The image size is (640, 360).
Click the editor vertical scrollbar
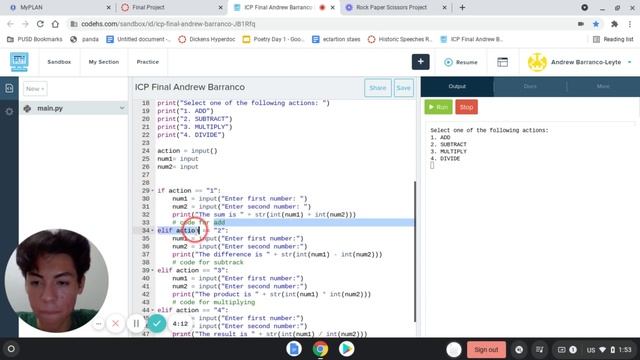pos(416,251)
